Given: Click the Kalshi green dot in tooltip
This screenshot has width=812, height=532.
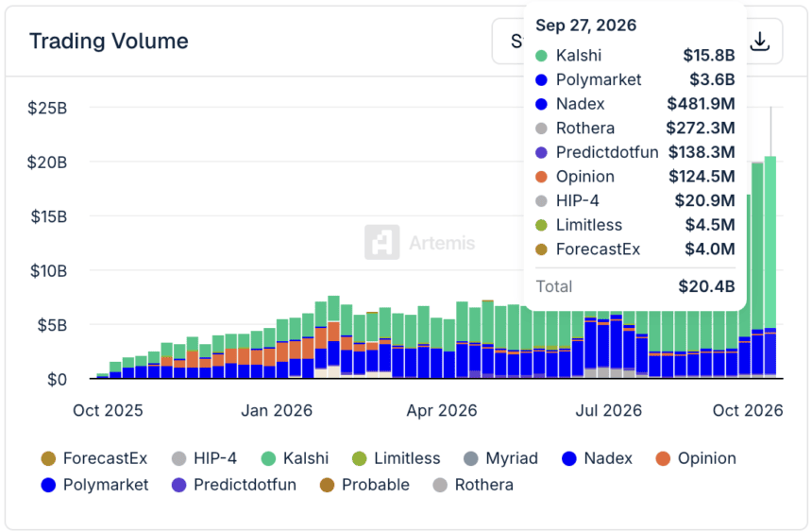Looking at the screenshot, I should click(541, 56).
